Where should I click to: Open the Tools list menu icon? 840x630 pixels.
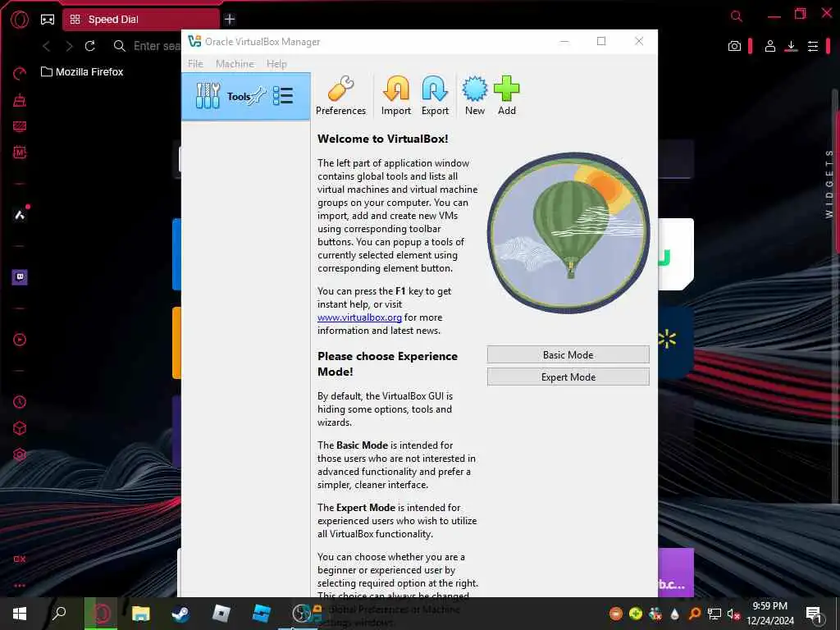283,96
